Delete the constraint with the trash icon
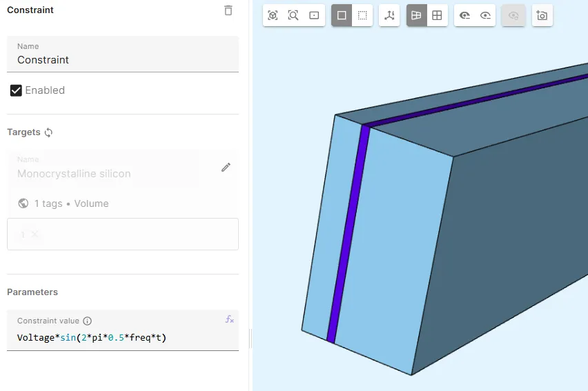Screen dimensions: 588x391 (228, 10)
